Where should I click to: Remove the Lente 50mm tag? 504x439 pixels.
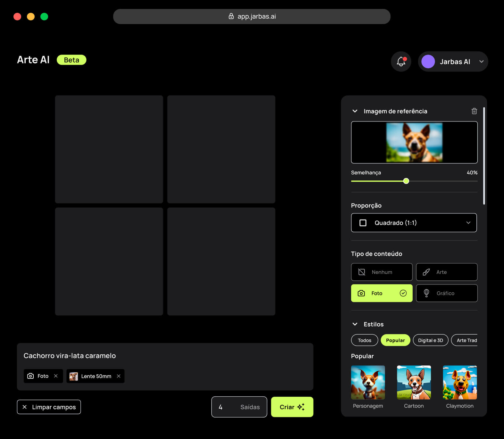pos(119,376)
